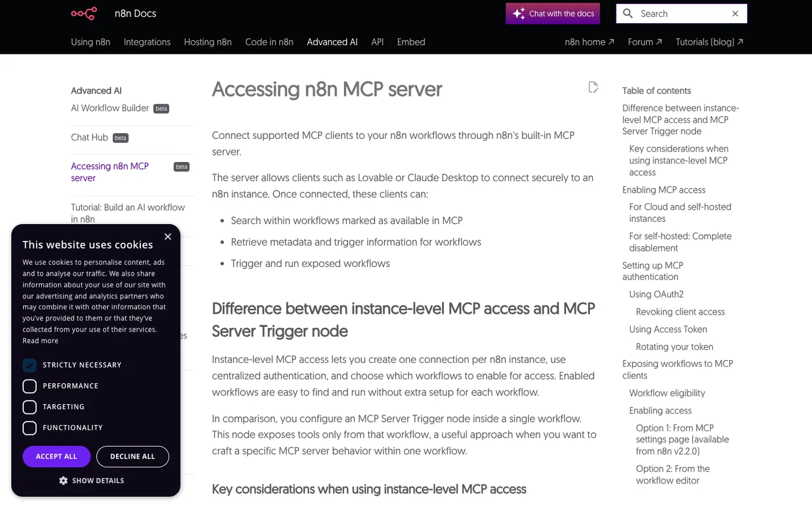Decline all cookies

coord(132,456)
